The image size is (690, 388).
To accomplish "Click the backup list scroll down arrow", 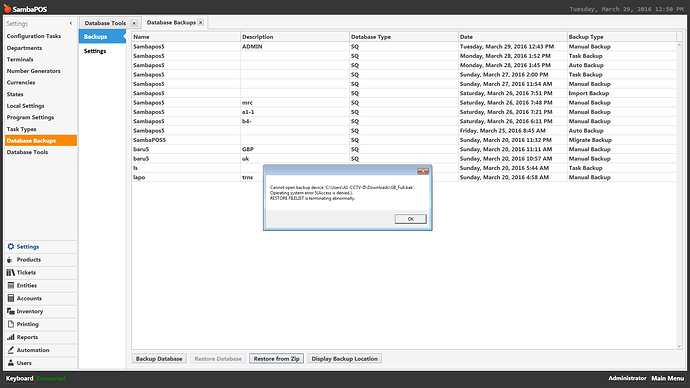I will (x=679, y=346).
